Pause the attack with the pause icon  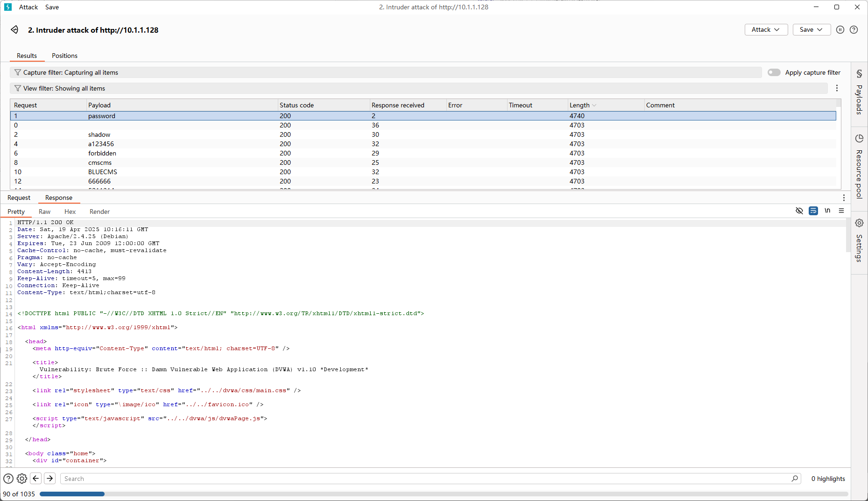point(840,29)
